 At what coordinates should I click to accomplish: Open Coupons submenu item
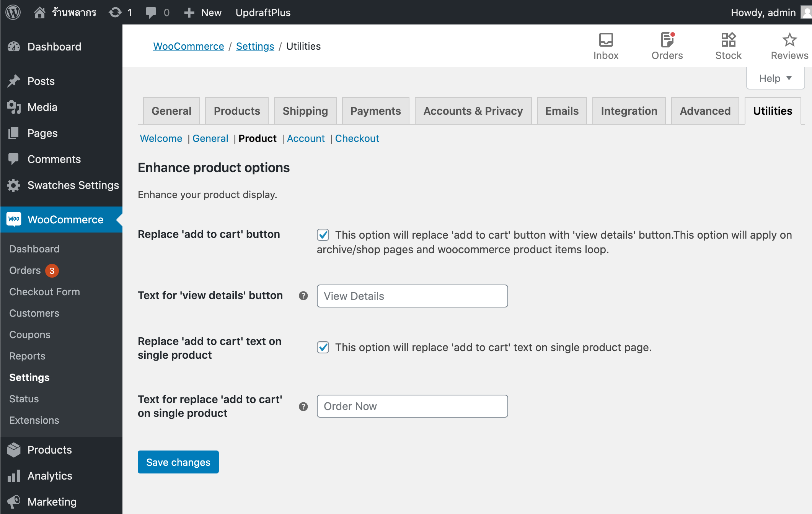click(30, 335)
